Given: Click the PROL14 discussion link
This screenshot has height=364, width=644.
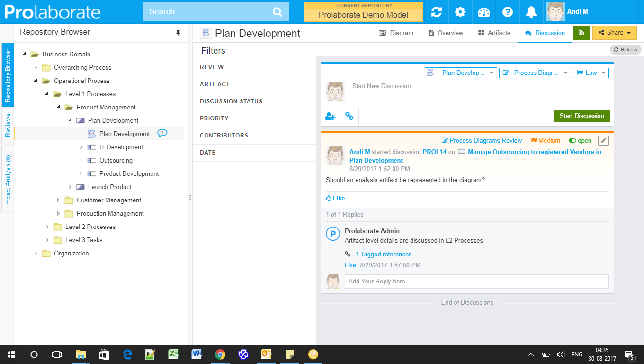Looking at the screenshot, I should tap(434, 152).
